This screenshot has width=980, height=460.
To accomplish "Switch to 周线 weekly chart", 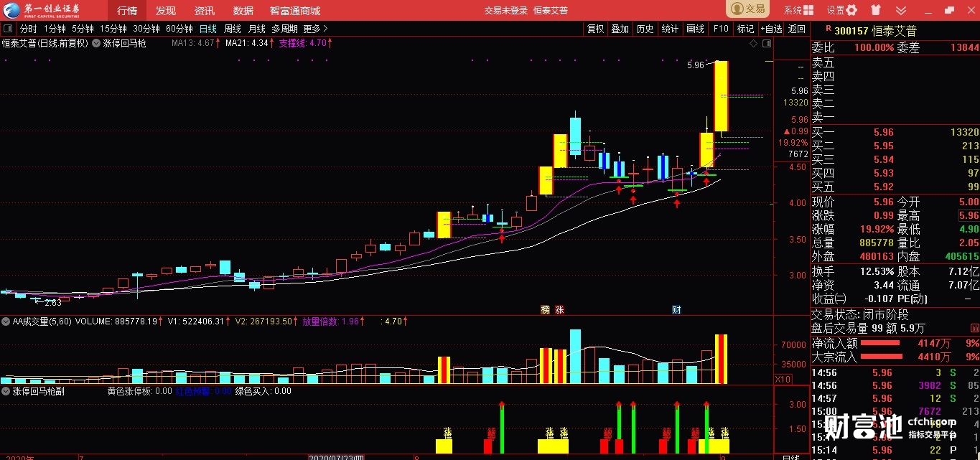I will click(233, 29).
